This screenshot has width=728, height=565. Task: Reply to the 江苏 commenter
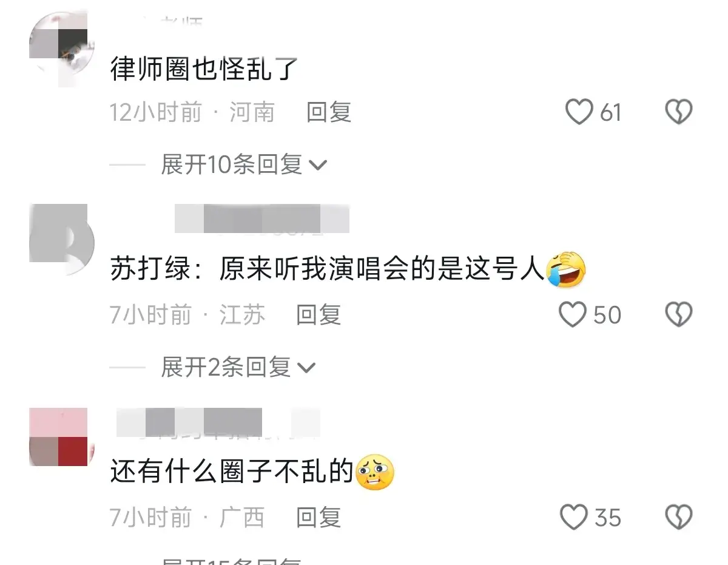point(318,315)
